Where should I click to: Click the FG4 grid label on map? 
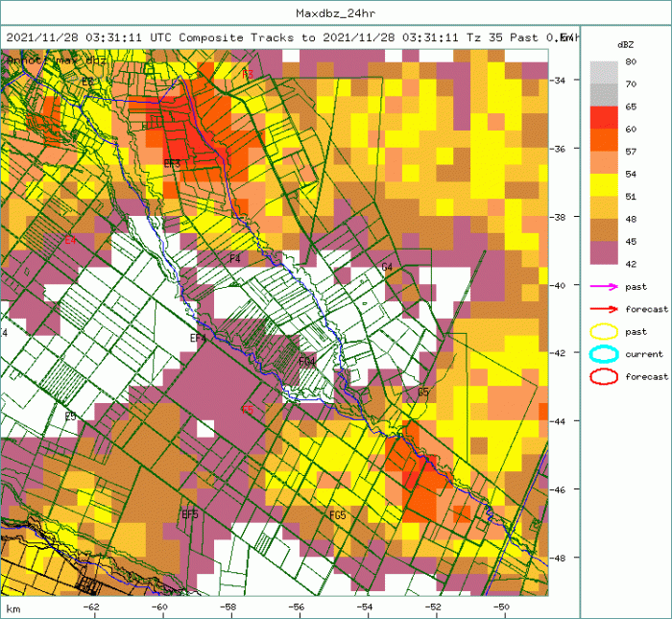307,362
